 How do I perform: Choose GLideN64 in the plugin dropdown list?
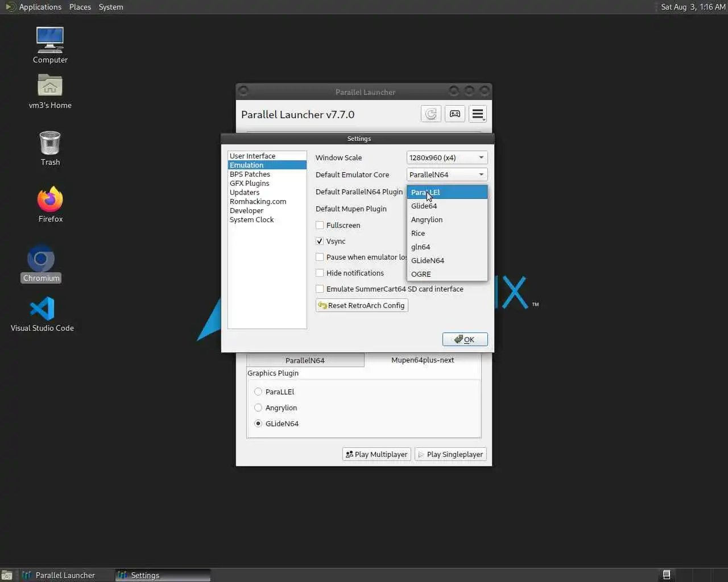pyautogui.click(x=447, y=260)
